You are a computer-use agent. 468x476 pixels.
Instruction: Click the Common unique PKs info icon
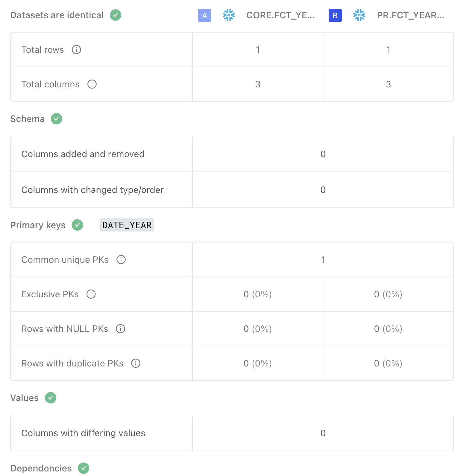pyautogui.click(x=121, y=260)
